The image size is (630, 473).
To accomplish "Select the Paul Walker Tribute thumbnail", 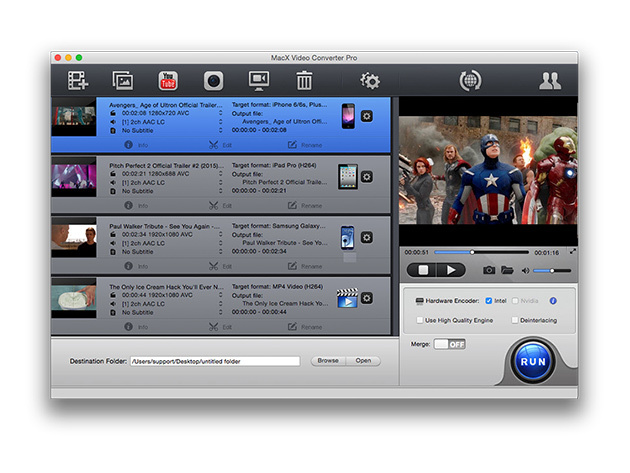I will point(74,238).
